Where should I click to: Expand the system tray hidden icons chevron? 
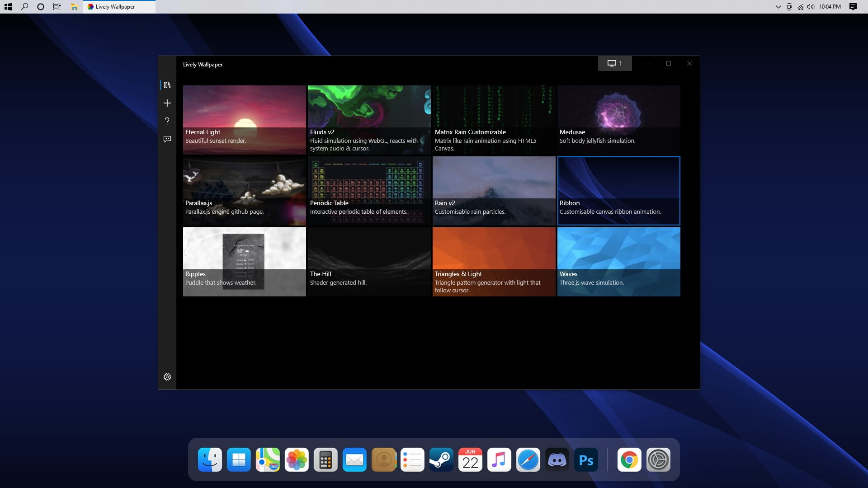(x=778, y=7)
